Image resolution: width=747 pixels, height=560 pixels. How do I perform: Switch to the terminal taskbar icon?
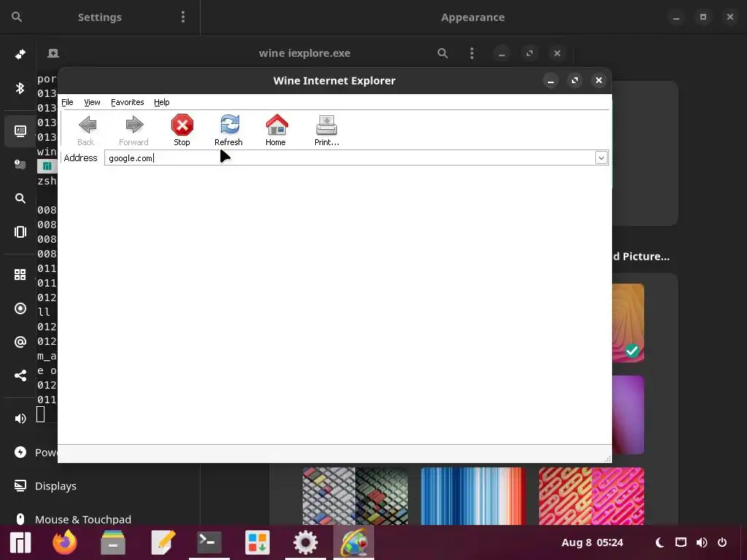(x=209, y=542)
